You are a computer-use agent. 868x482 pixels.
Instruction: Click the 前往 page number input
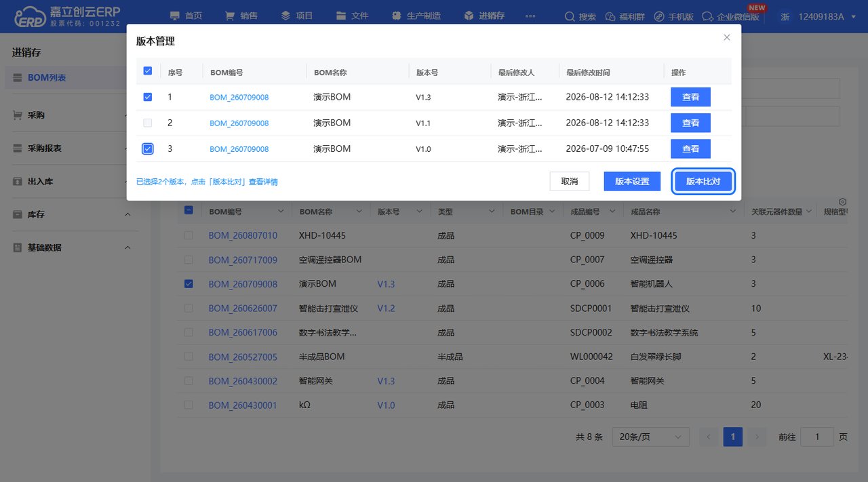(x=817, y=437)
